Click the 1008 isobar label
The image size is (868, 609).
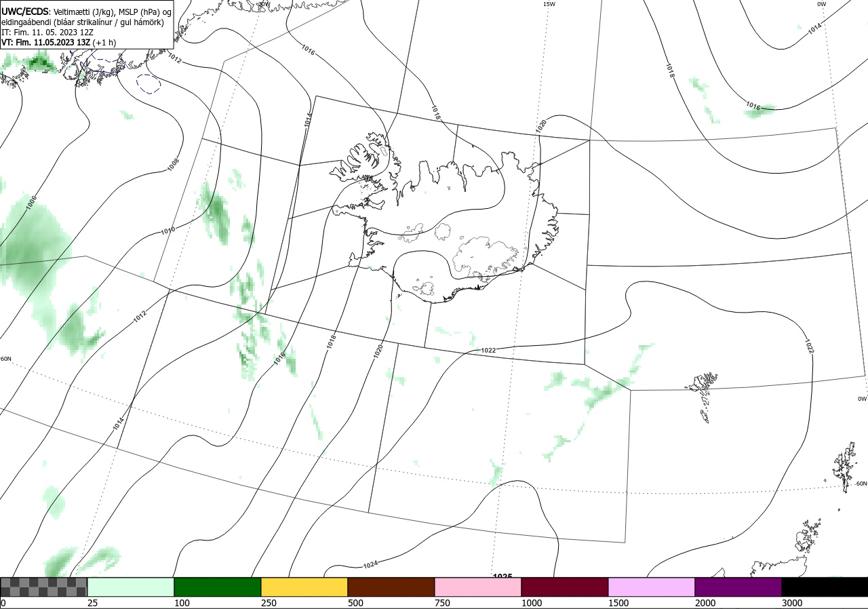173,163
